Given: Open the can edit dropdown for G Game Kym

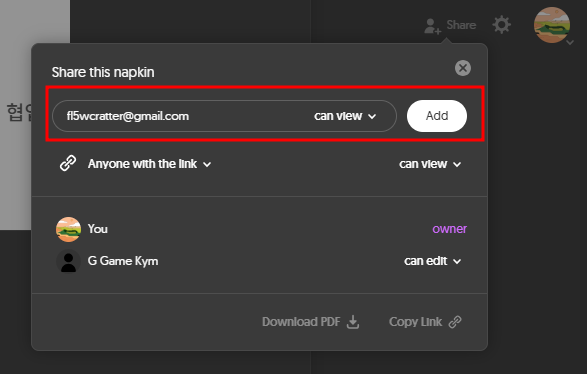Looking at the screenshot, I should [432, 261].
